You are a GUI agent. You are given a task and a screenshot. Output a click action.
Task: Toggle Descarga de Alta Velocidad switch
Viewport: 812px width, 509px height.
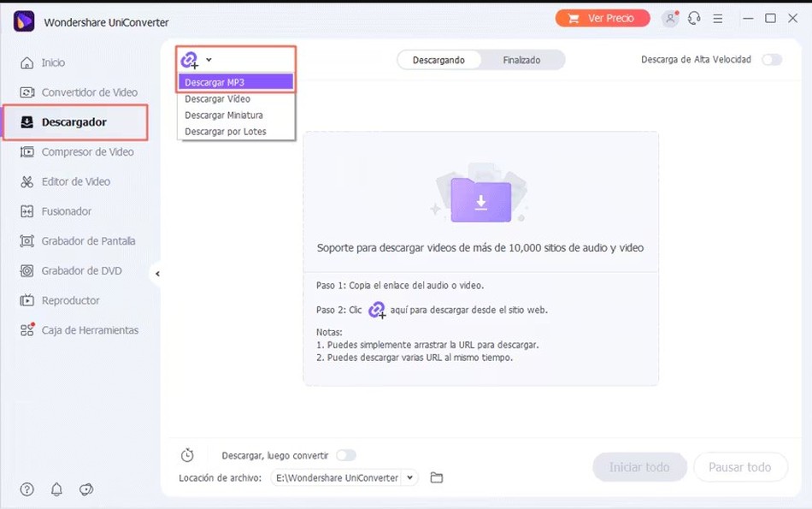[772, 60]
